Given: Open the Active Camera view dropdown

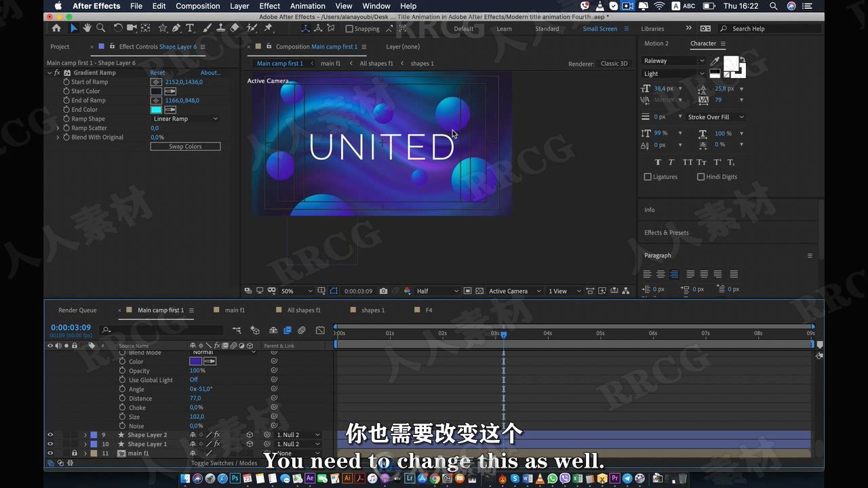Looking at the screenshot, I should coord(515,291).
